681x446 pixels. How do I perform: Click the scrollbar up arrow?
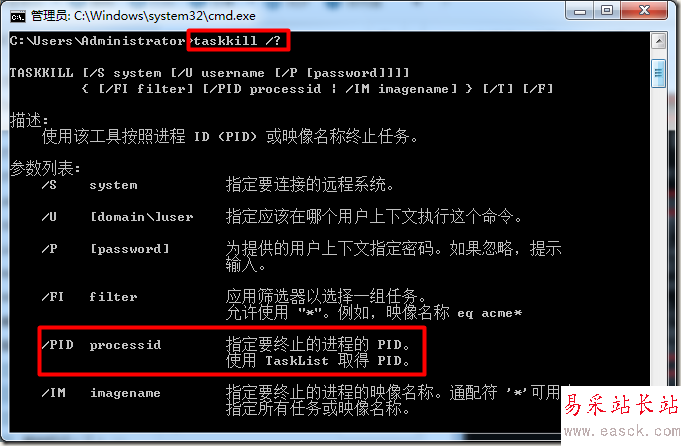click(659, 41)
